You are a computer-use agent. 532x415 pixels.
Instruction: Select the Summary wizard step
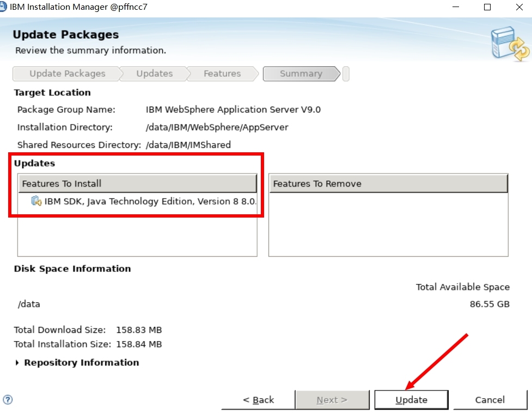[x=301, y=73]
